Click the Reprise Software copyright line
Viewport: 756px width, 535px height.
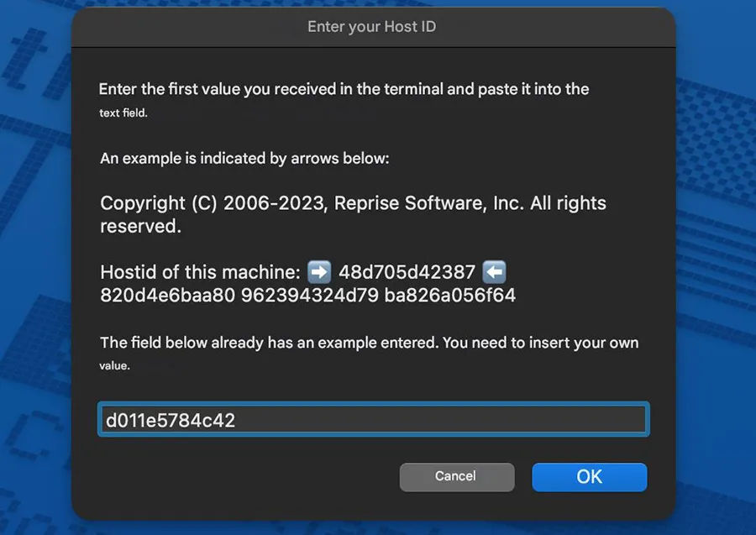pyautogui.click(x=353, y=214)
